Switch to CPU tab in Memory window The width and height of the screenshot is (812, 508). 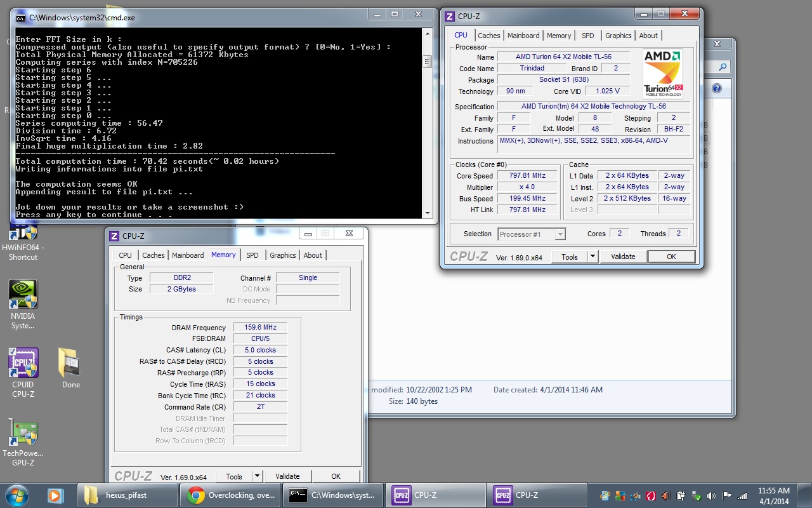point(126,255)
